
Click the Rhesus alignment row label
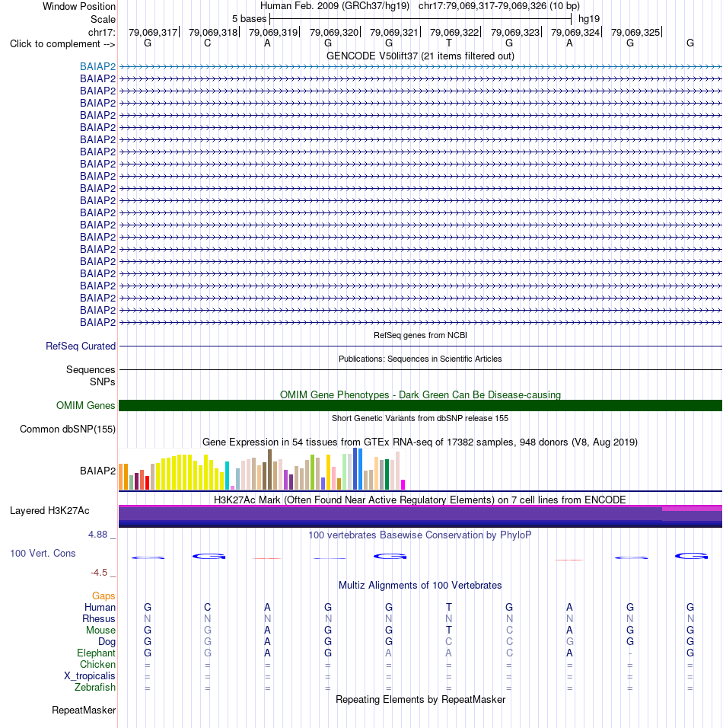[x=99, y=619]
